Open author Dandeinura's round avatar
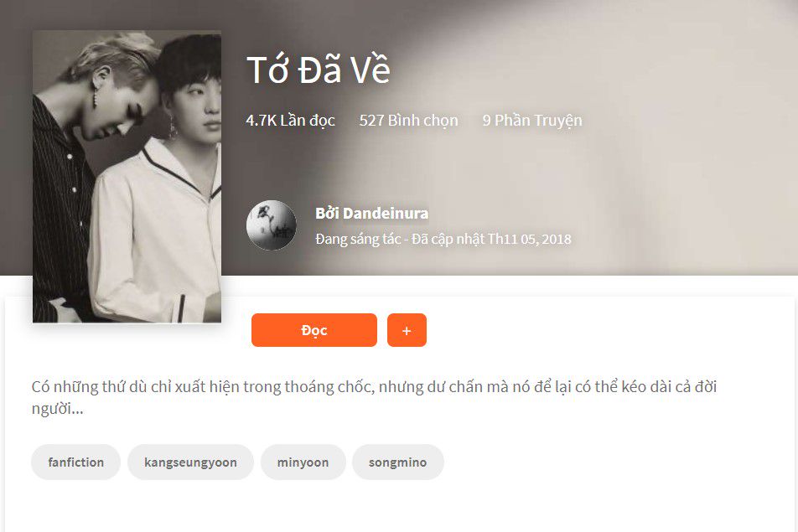 coord(272,225)
